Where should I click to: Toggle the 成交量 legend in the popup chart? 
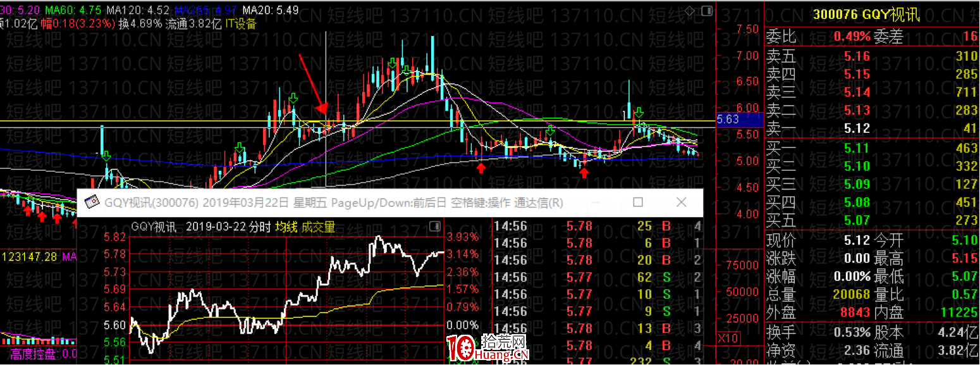coord(318,227)
